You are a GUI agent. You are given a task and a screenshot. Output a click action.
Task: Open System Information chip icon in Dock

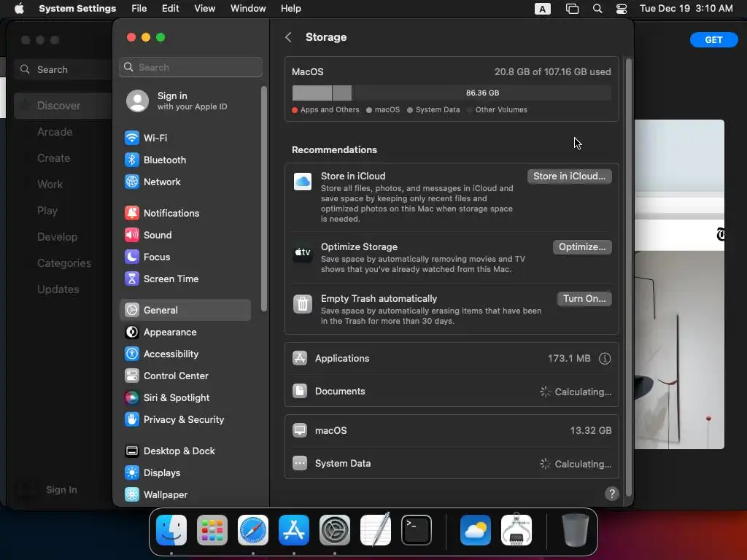(516, 530)
